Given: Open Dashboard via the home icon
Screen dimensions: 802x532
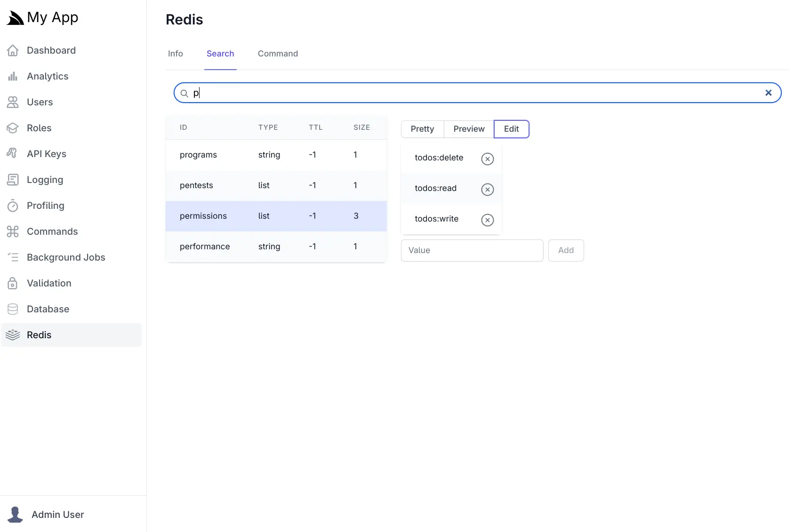Looking at the screenshot, I should tap(13, 50).
